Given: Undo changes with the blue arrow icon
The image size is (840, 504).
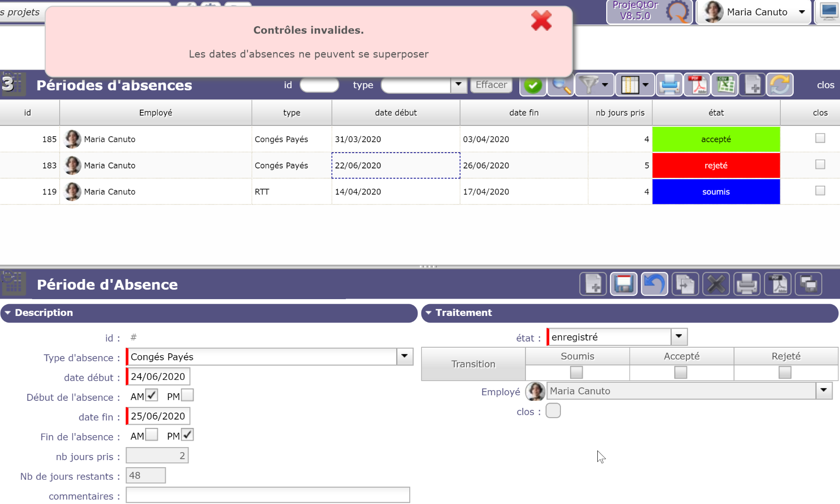Looking at the screenshot, I should (x=654, y=284).
